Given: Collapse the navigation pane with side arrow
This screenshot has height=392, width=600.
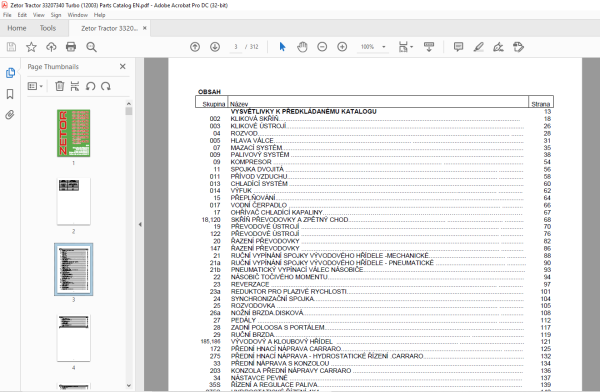Looking at the screenshot, I should (x=140, y=224).
